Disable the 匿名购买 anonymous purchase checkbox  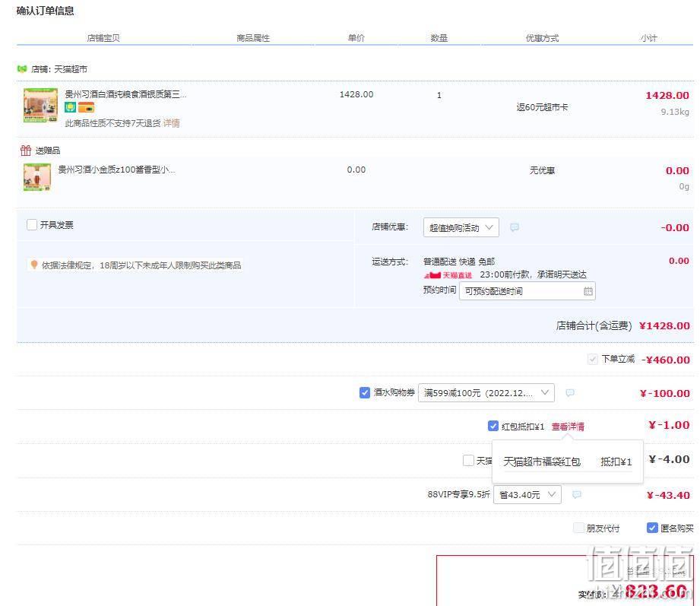pos(652,528)
